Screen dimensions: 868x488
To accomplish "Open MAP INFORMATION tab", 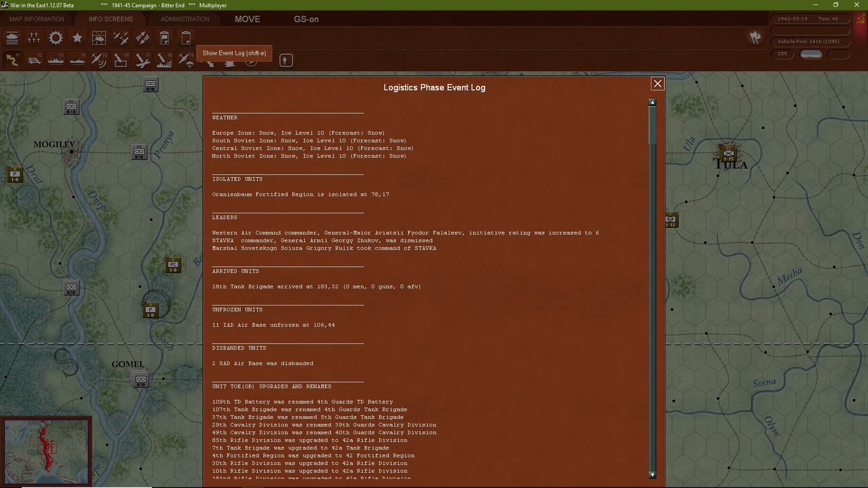I will [37, 19].
